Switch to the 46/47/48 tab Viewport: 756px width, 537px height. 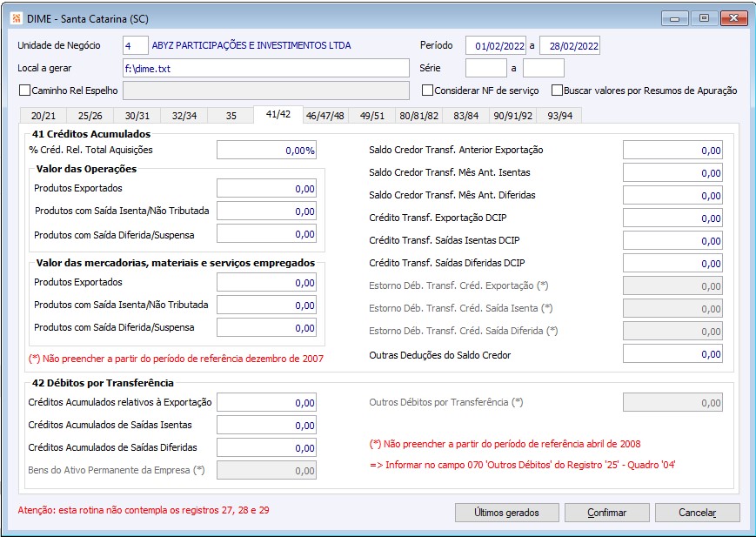click(325, 116)
